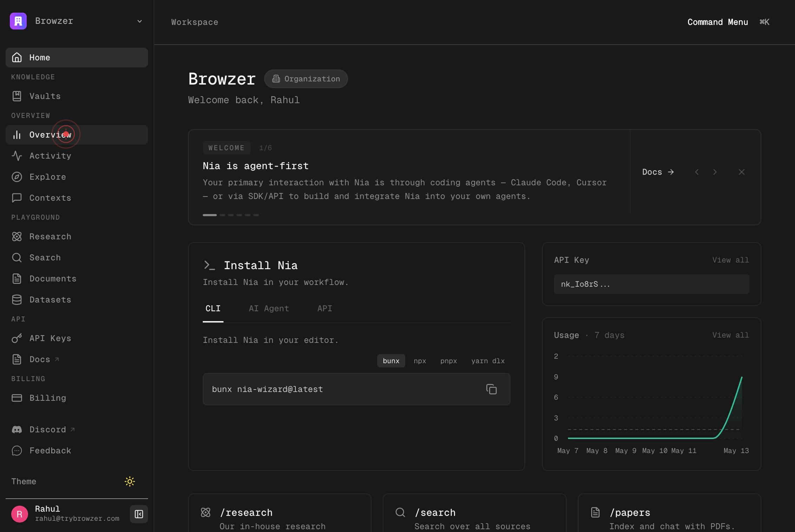This screenshot has height=532, width=795.
Task: Click the Browzer workspace logo icon
Action: pyautogui.click(x=18, y=21)
